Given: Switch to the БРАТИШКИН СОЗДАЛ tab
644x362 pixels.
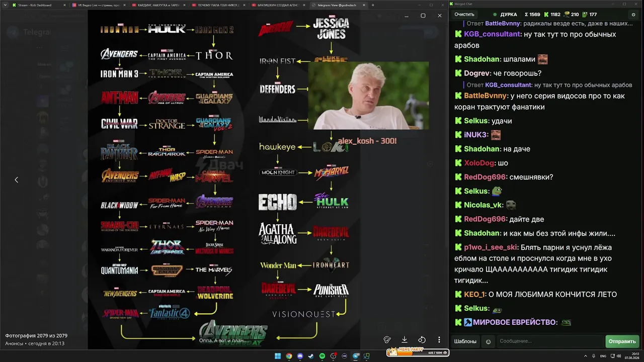Looking at the screenshot, I should (x=278, y=5).
